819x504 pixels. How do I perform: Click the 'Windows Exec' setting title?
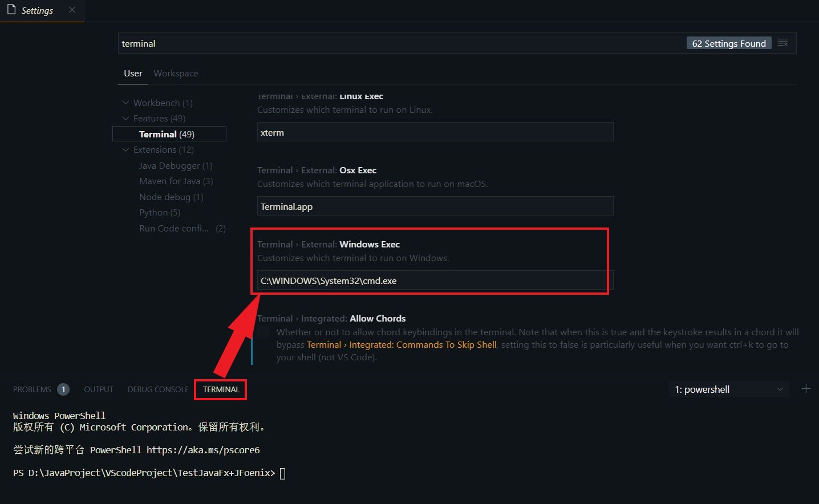click(x=370, y=244)
